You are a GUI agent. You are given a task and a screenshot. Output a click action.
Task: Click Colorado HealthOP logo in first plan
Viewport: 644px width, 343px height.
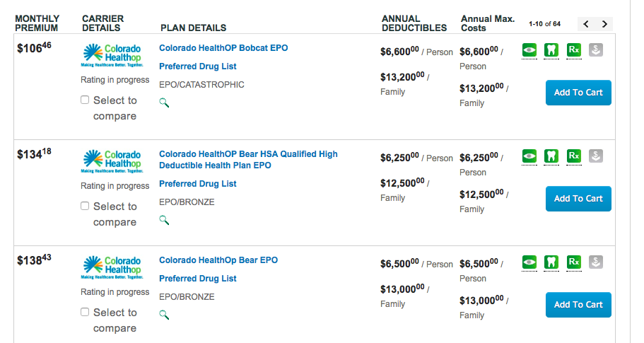[x=112, y=54]
